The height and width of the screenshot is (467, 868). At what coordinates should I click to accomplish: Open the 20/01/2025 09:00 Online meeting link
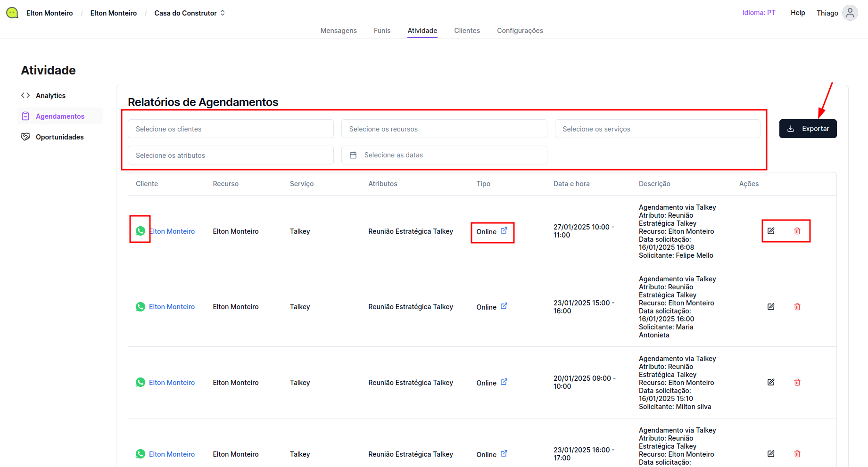pyautogui.click(x=504, y=382)
